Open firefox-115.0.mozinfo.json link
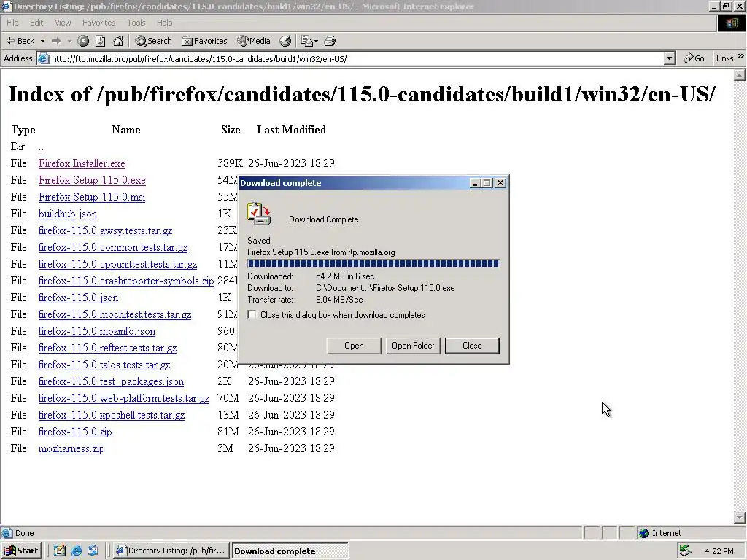 [97, 332]
